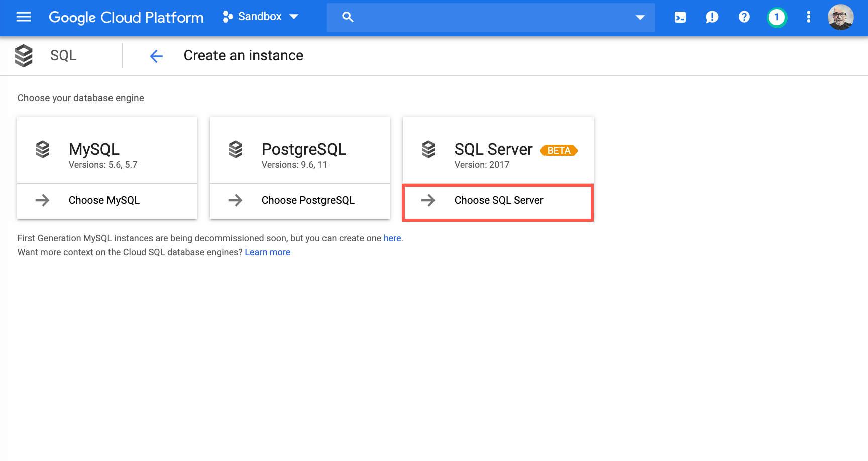Viewport: 868px width, 461px height.
Task: Click the search magnifier icon
Action: pos(348,17)
